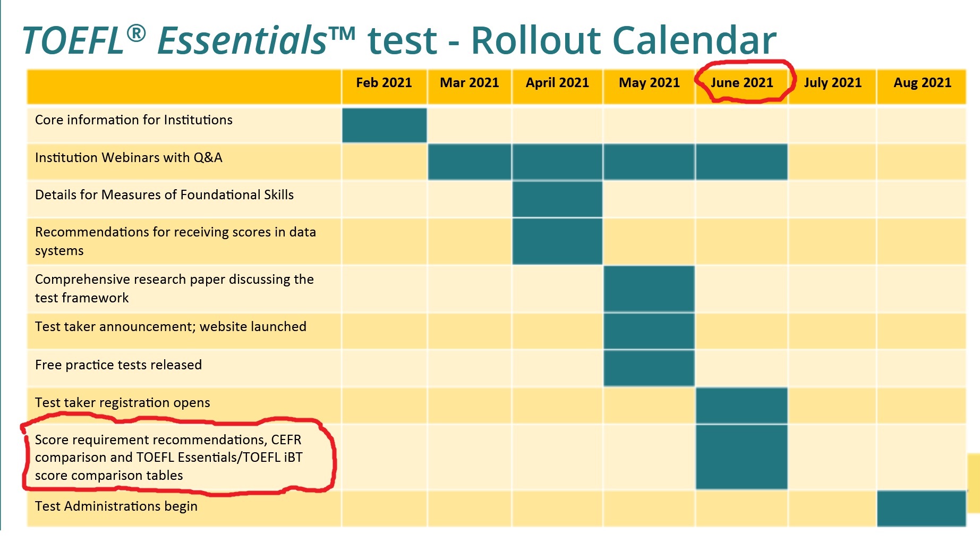Viewport: 980px width, 541px height.
Task: Select teal May 2021 cell for Institution Webinars
Action: pos(649,162)
